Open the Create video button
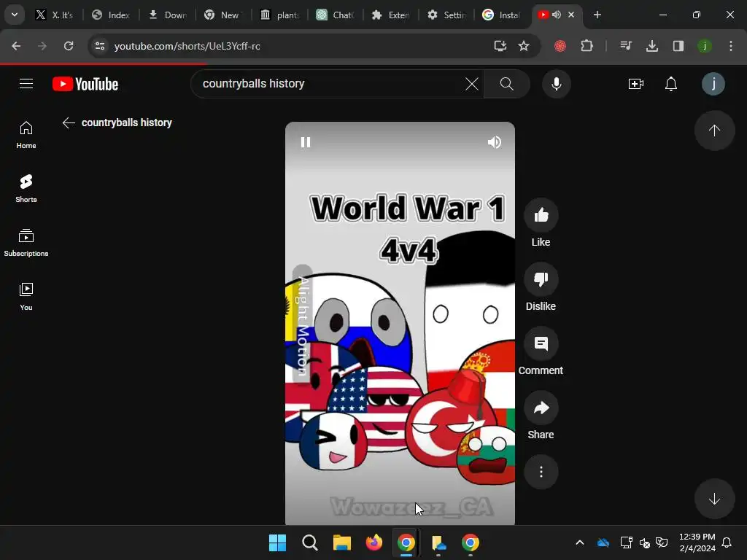 pos(636,84)
